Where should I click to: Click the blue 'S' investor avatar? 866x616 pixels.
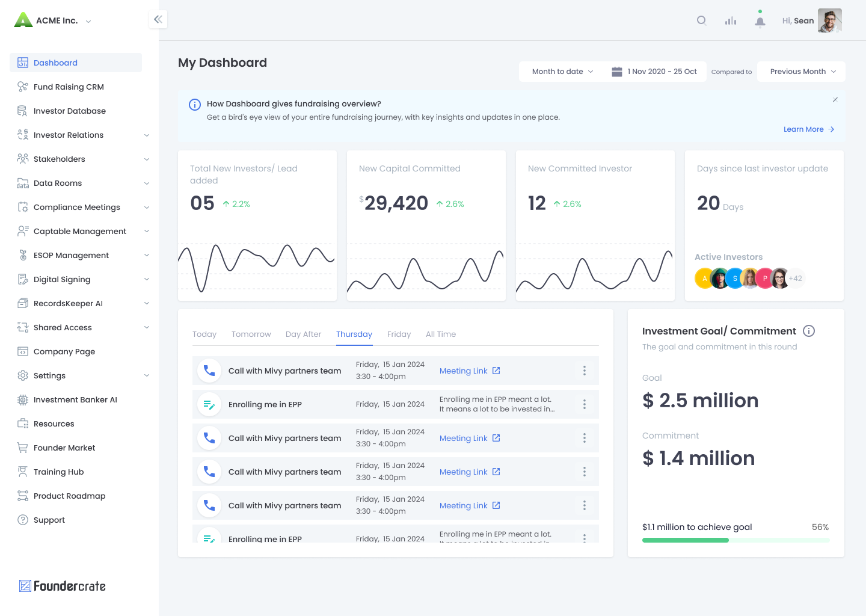coord(735,279)
